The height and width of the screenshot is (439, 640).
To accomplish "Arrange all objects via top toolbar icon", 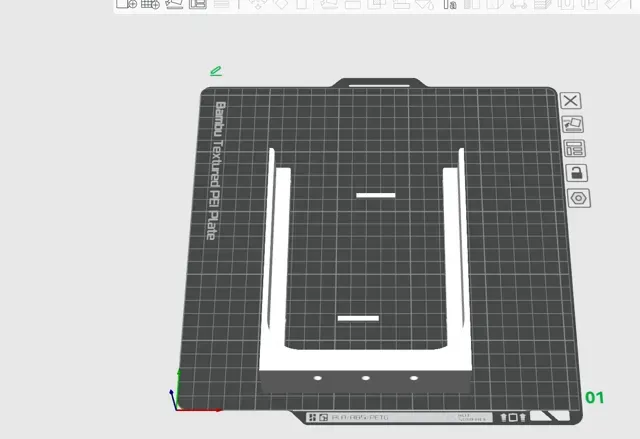I will [198, 4].
